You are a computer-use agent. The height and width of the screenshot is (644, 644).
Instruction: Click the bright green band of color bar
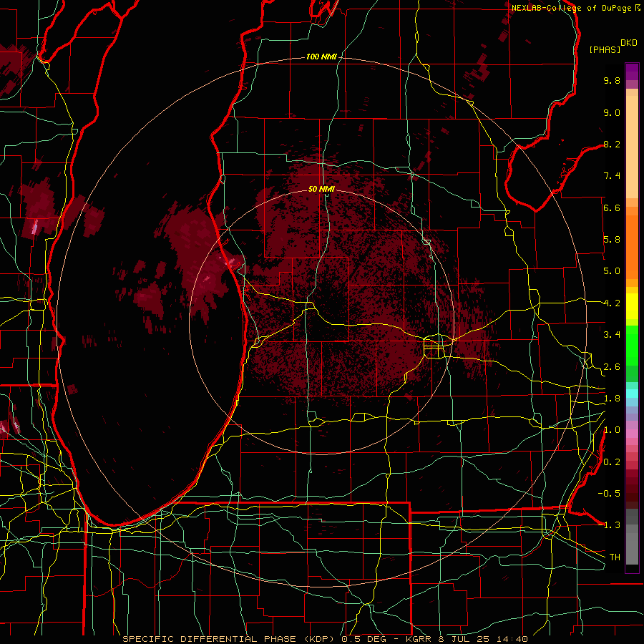click(x=632, y=346)
